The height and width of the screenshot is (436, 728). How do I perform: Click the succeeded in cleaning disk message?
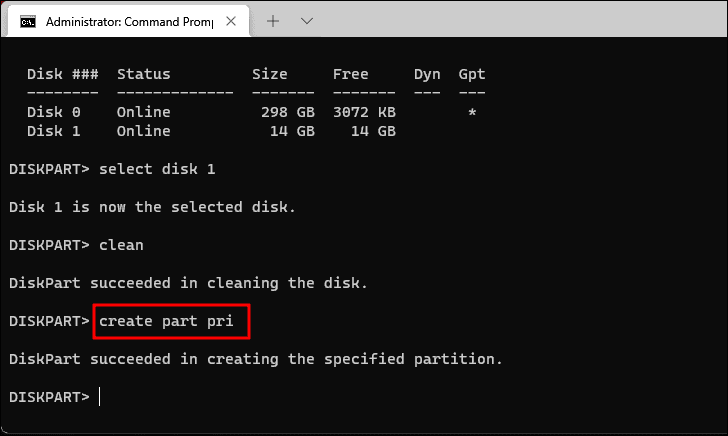click(188, 283)
